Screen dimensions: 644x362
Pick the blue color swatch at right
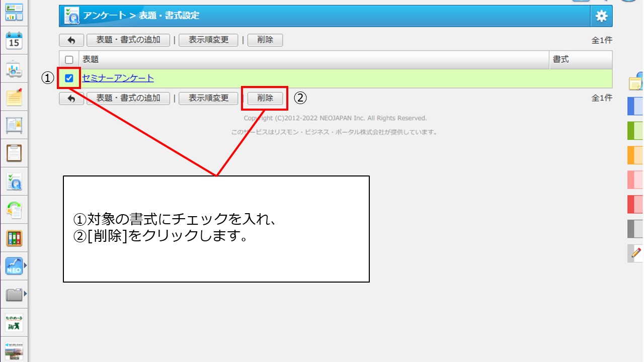(635, 107)
